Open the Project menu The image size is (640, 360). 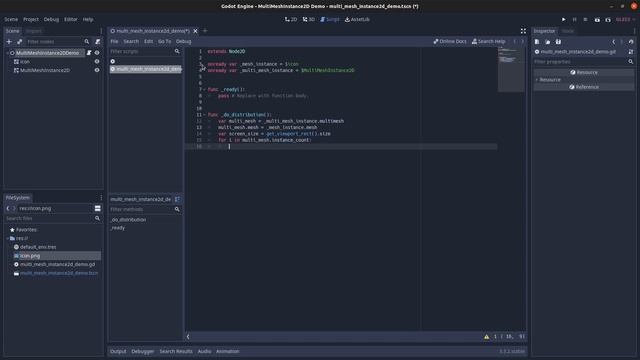(31, 19)
